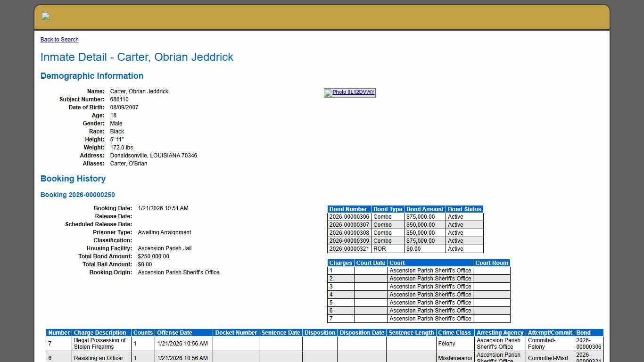Select the Bond Type column header

[388, 209]
